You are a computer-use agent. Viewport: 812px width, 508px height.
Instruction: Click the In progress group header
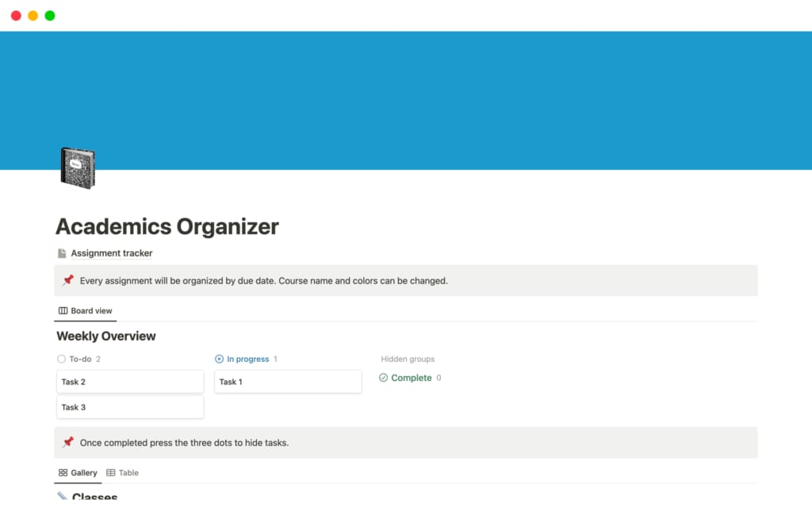click(x=248, y=360)
